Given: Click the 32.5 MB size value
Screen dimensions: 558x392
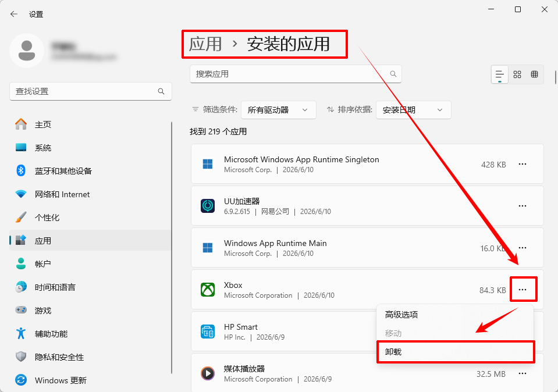Looking at the screenshot, I should coord(491,374).
